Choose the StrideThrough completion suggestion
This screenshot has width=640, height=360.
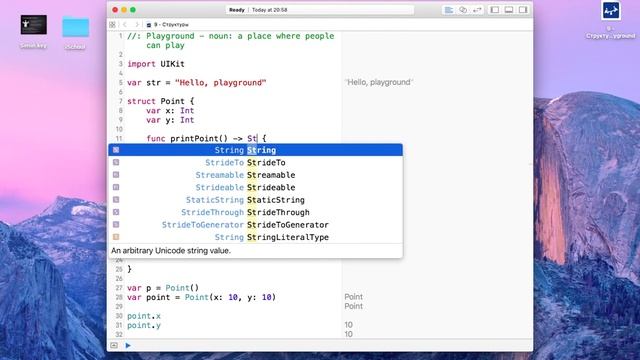coord(256,212)
